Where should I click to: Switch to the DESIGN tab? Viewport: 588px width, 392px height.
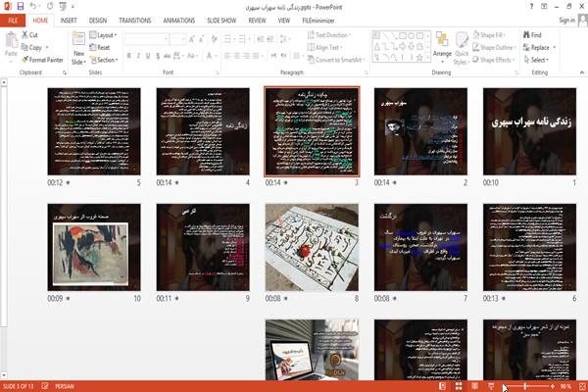[x=97, y=21]
